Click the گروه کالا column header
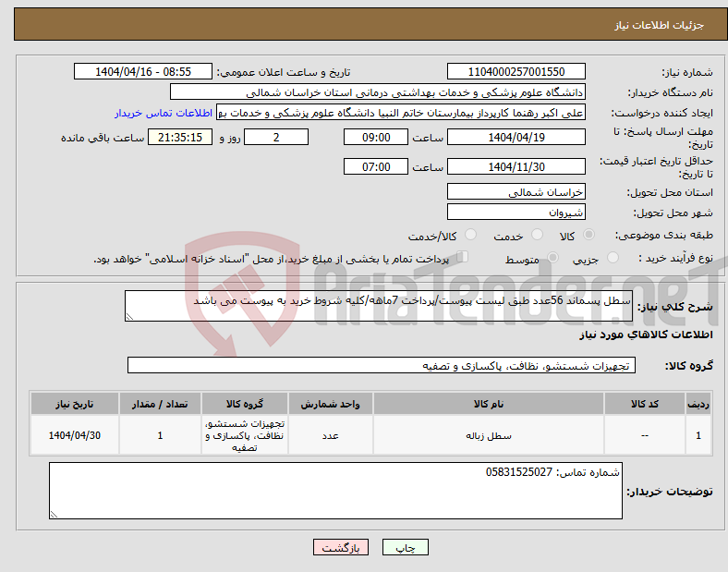The width and height of the screenshot is (728, 572). click(x=245, y=404)
